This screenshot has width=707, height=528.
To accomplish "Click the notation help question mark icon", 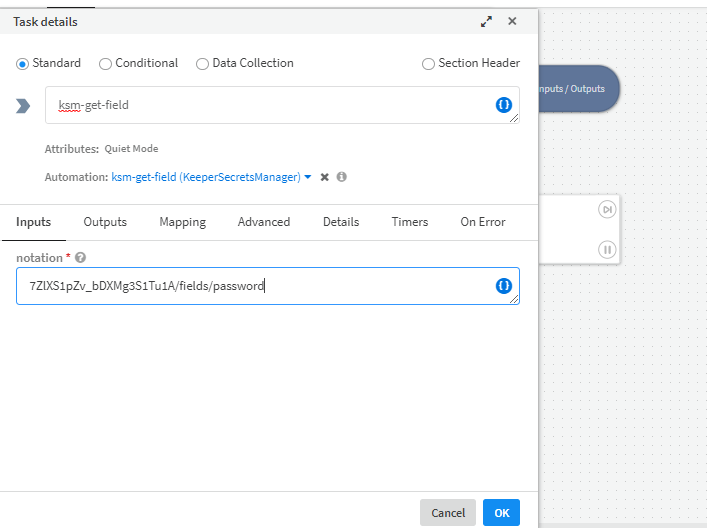I will coord(81,258).
